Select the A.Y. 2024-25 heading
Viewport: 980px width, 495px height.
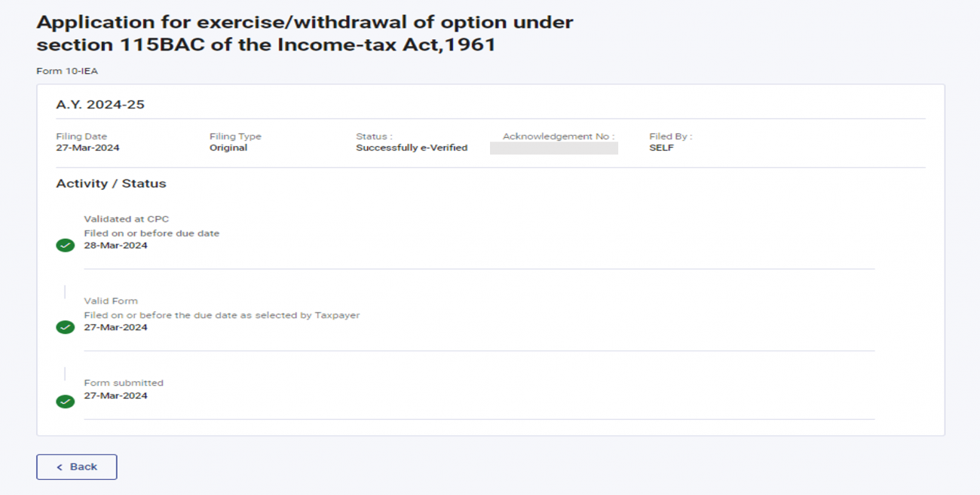(x=100, y=105)
